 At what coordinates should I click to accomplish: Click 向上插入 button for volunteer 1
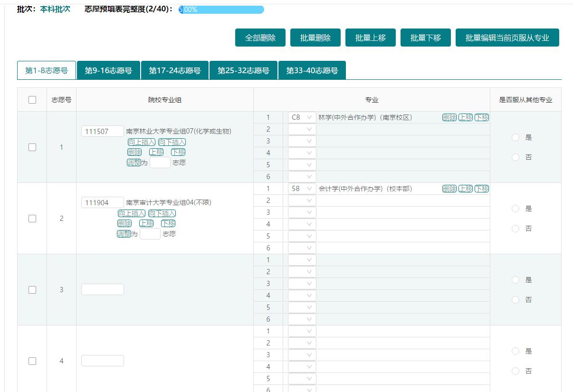pyautogui.click(x=142, y=142)
